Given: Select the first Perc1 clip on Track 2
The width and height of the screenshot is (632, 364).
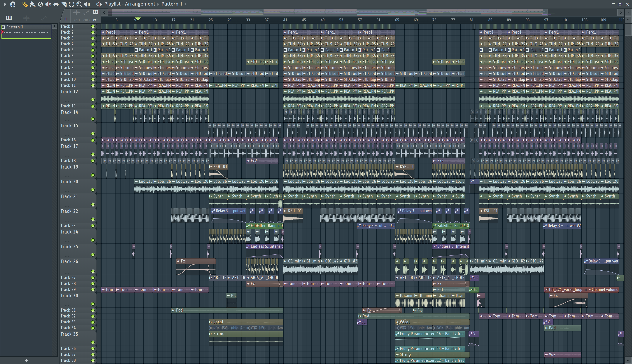Looking at the screenshot, I should 117,32.
